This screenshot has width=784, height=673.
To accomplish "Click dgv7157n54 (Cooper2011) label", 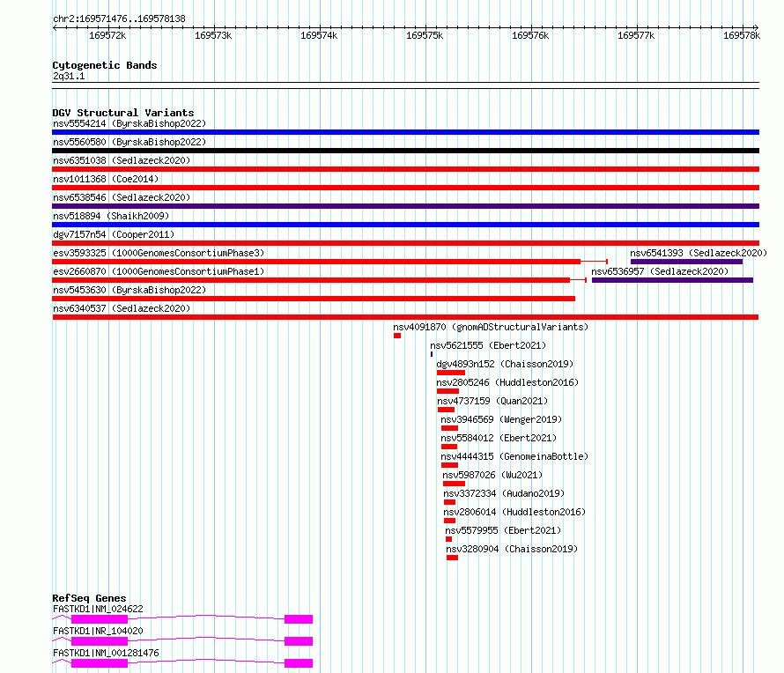I will [114, 234].
